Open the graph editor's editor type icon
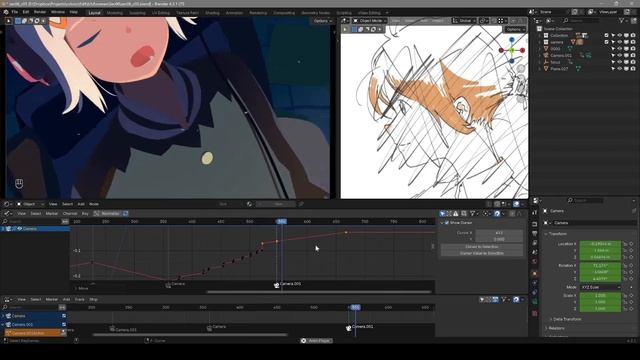Image resolution: width=640 pixels, height=360 pixels. [8, 213]
